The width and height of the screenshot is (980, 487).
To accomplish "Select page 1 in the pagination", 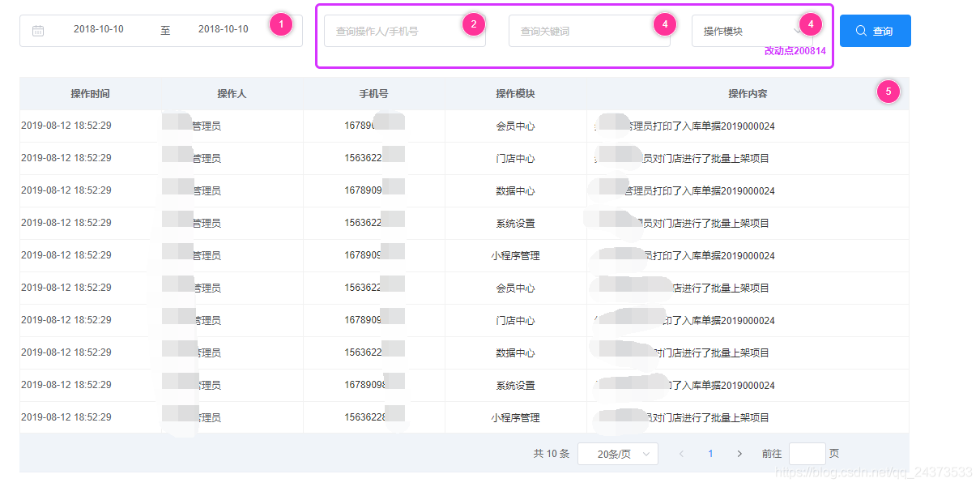I will coord(710,454).
